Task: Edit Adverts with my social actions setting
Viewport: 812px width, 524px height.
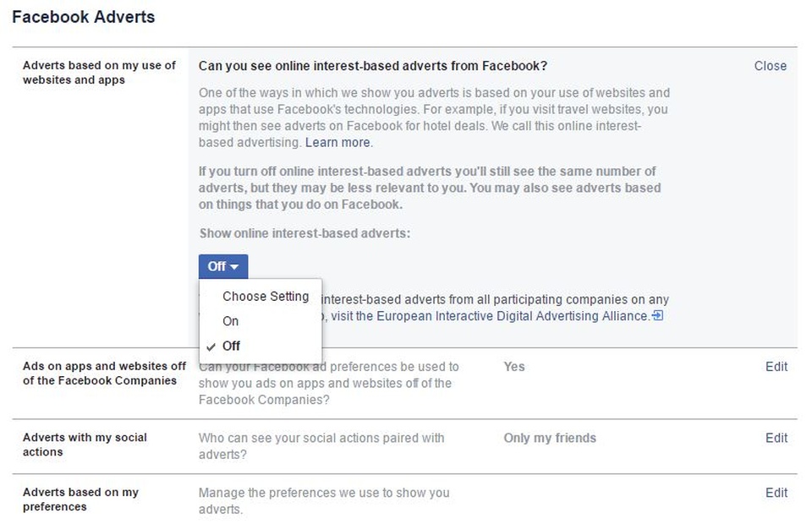Action: pos(776,438)
